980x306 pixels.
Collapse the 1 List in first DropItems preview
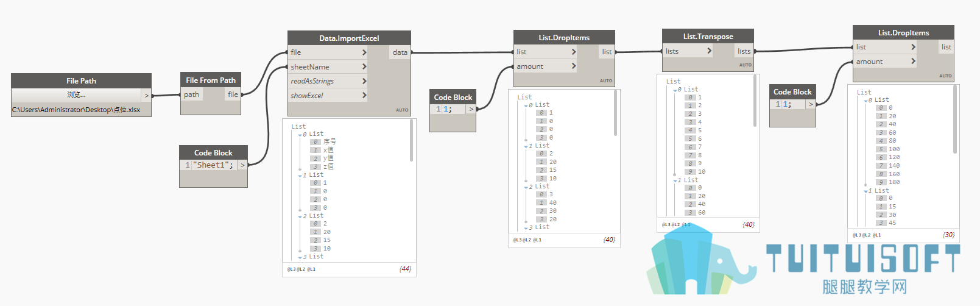pos(526,146)
